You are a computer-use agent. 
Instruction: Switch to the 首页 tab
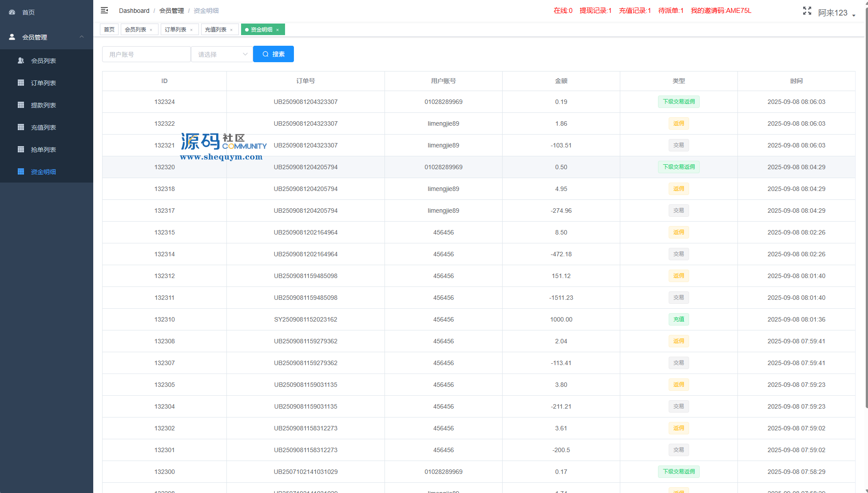point(109,30)
